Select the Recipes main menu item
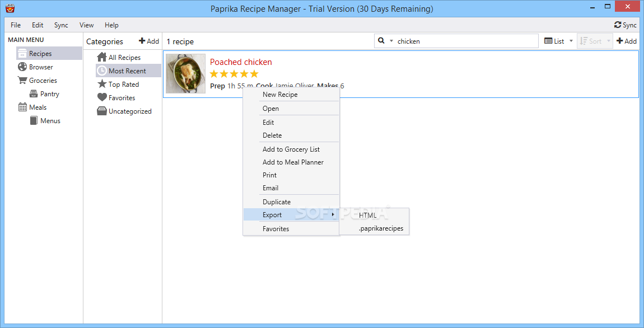Image resolution: width=644 pixels, height=328 pixels. (x=49, y=53)
